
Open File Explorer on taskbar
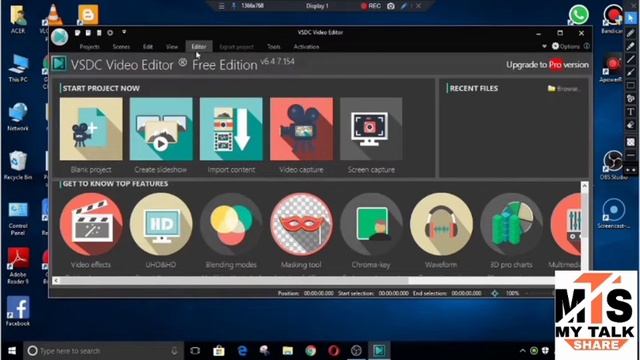pos(288,351)
